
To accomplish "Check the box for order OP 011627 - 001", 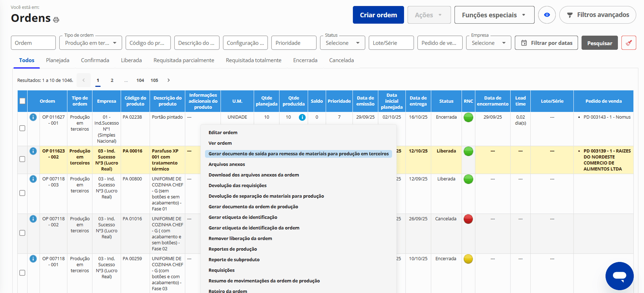I will pyautogui.click(x=22, y=128).
